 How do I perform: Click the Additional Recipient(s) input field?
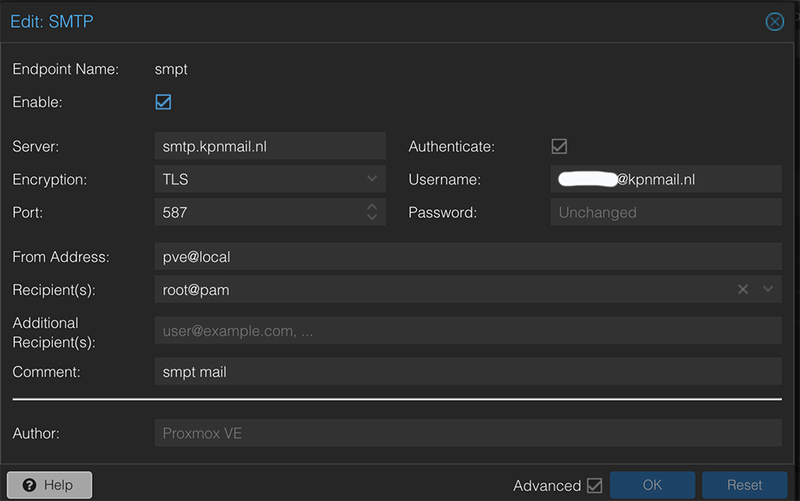point(467,330)
